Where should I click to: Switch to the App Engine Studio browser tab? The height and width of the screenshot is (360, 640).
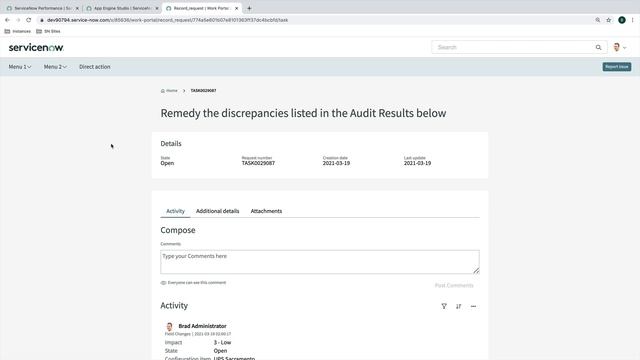click(122, 8)
